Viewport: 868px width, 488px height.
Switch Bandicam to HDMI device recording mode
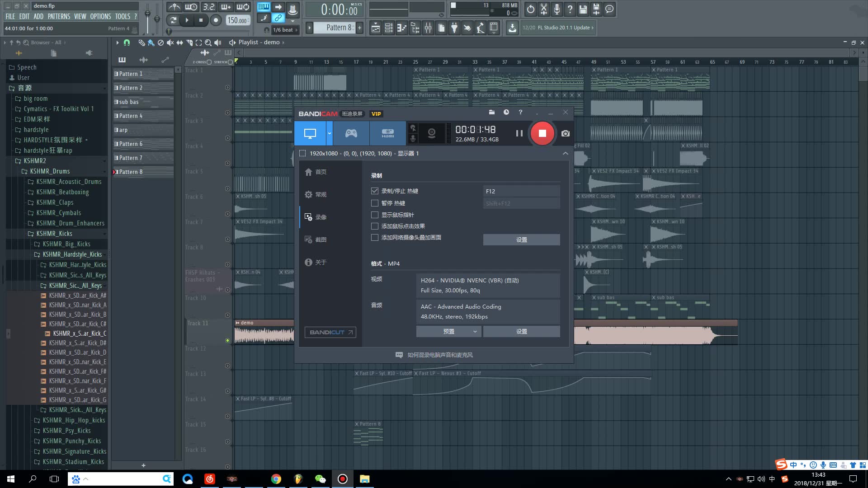point(387,133)
